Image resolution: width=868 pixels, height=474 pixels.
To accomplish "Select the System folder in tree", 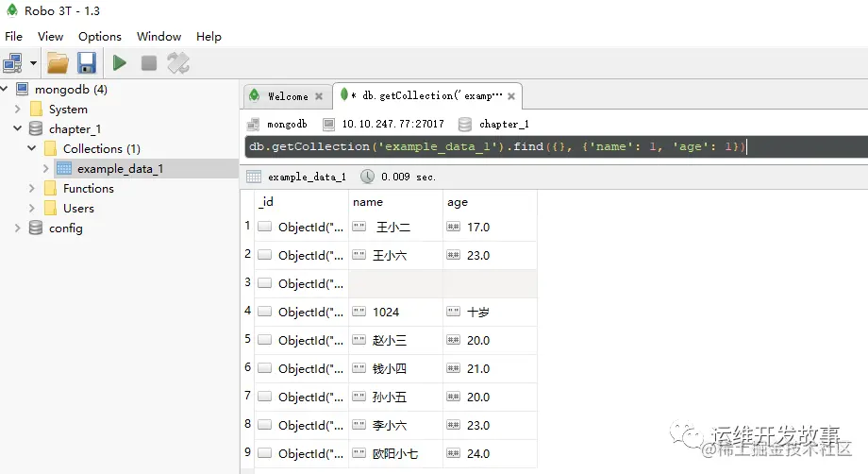I will (68, 110).
